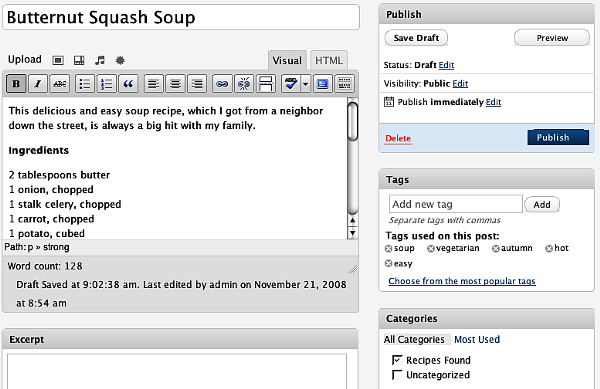Align text center
Viewport: 600px width, 389px height.
point(175,83)
